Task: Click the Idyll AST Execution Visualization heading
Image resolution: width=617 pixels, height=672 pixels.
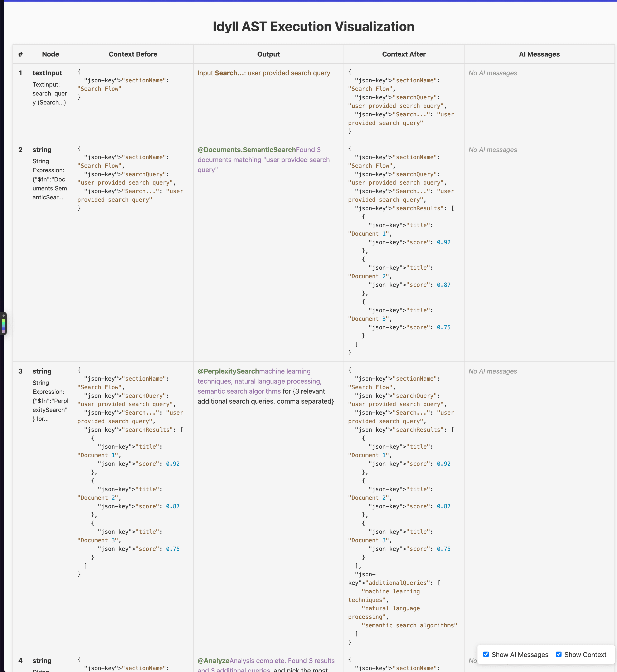Action: (314, 27)
